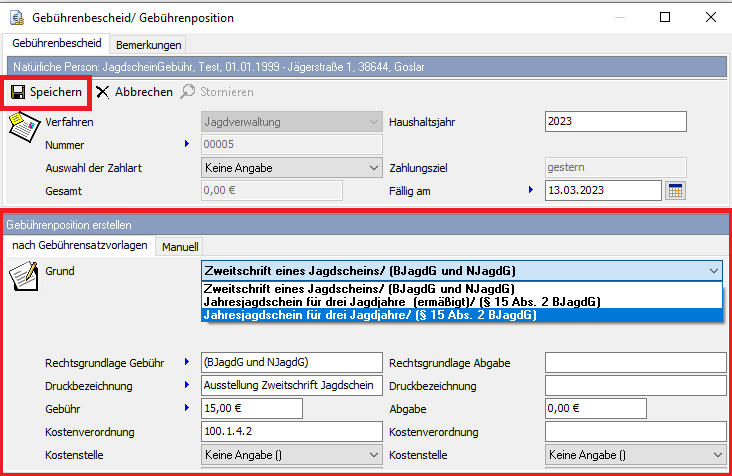732x476 pixels.
Task: Collapse the Grund dropdown via its arrow
Action: coord(712,270)
